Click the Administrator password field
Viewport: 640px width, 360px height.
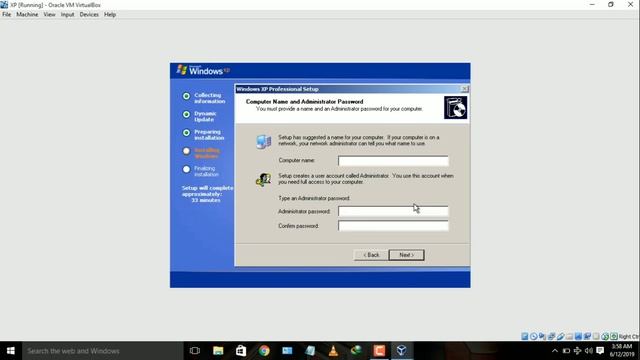393,211
